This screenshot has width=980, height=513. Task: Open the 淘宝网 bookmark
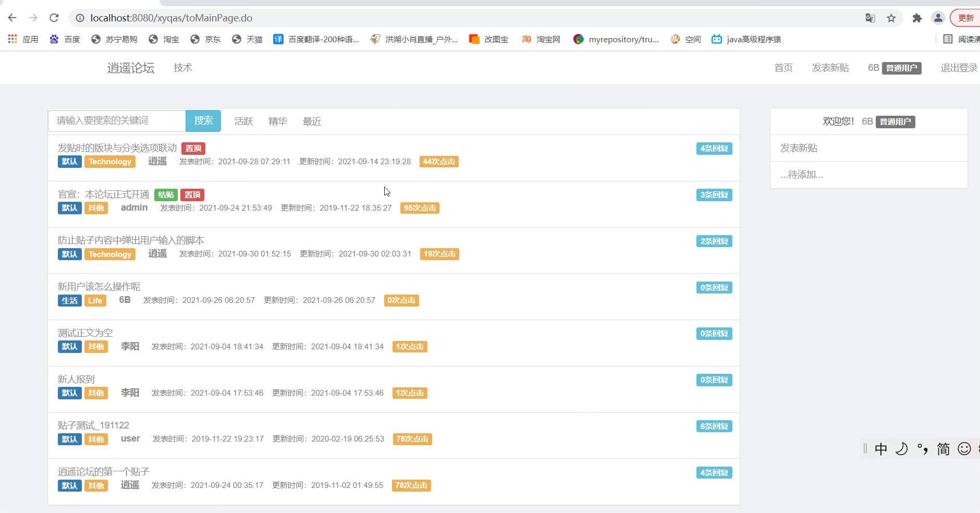pyautogui.click(x=541, y=39)
